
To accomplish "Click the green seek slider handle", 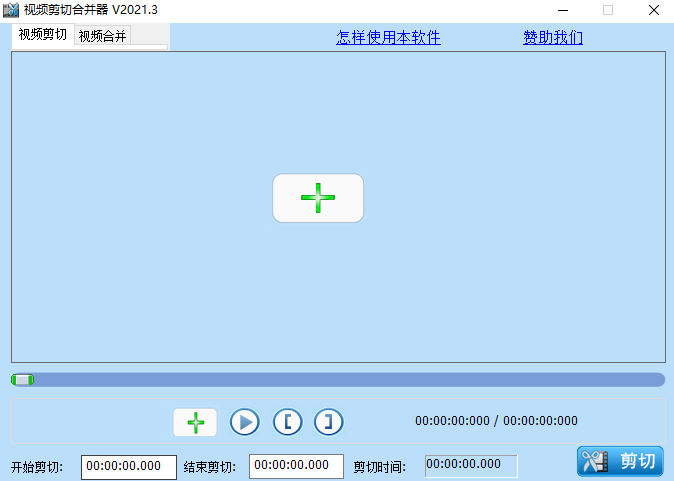I will [x=22, y=379].
